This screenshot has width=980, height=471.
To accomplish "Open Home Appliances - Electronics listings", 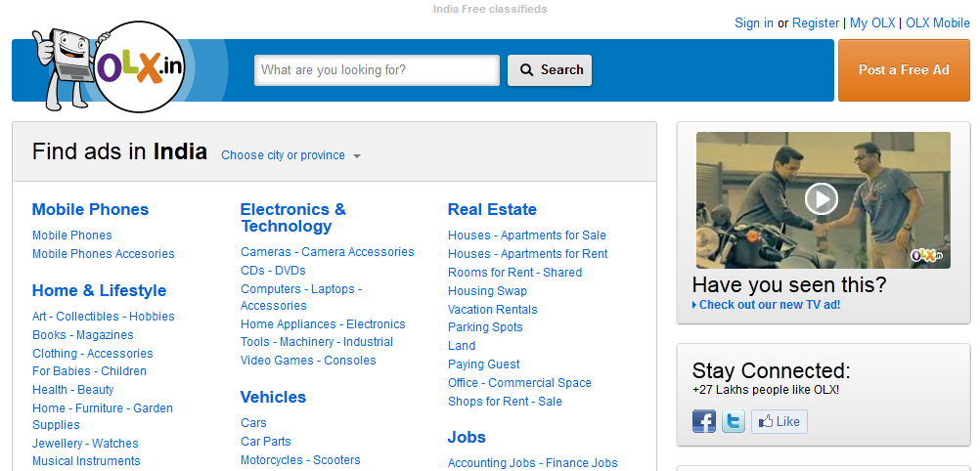I will click(323, 324).
